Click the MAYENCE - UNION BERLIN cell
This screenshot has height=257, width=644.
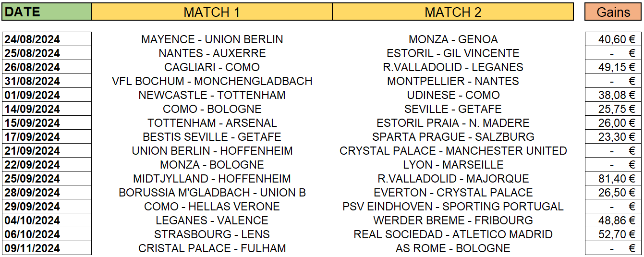(x=212, y=39)
